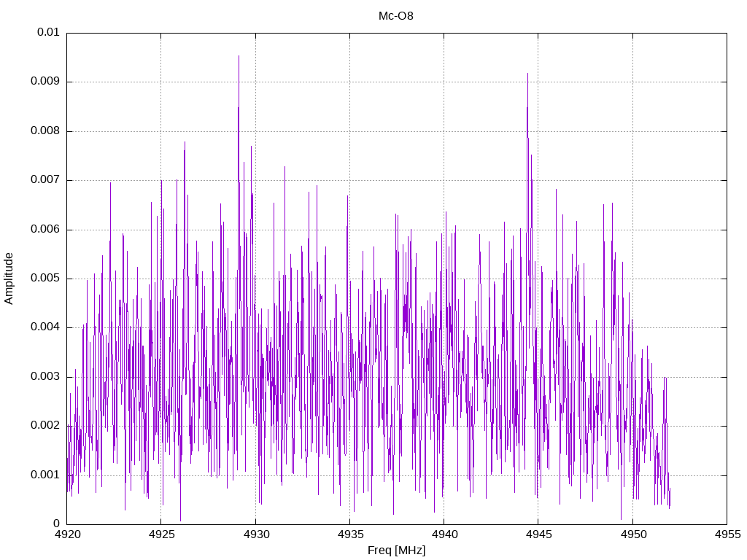Click the second-highest peak near 4944.5 MHz
The height and width of the screenshot is (560, 747).
528,74
